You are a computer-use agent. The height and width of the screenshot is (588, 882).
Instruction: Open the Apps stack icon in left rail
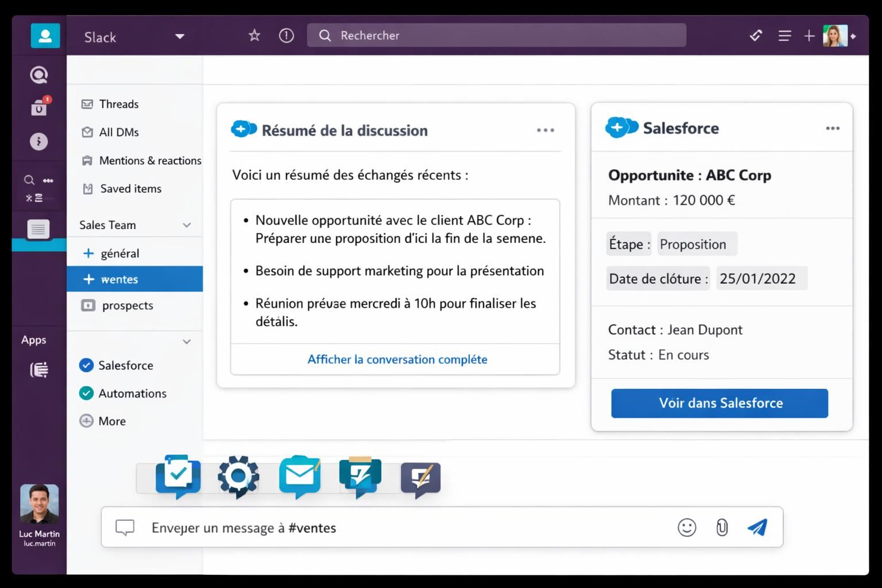[x=39, y=370]
